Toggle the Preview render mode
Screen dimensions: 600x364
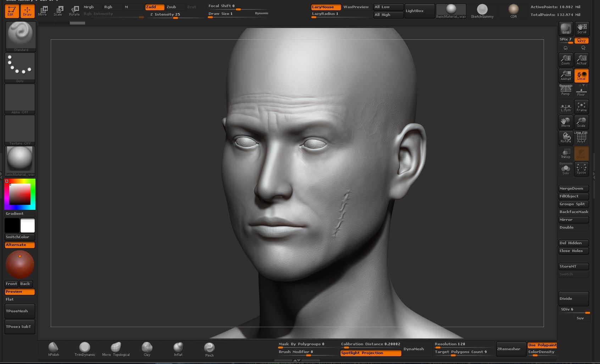point(20,292)
